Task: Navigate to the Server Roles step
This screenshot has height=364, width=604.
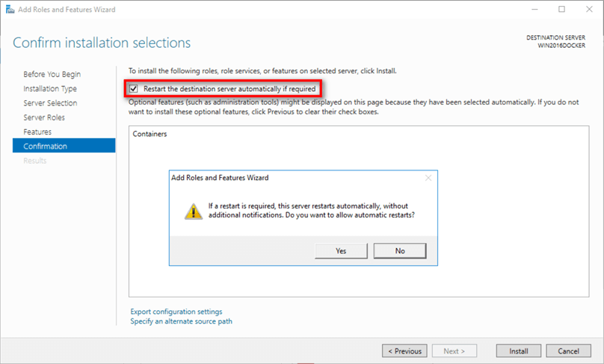Action: point(44,117)
